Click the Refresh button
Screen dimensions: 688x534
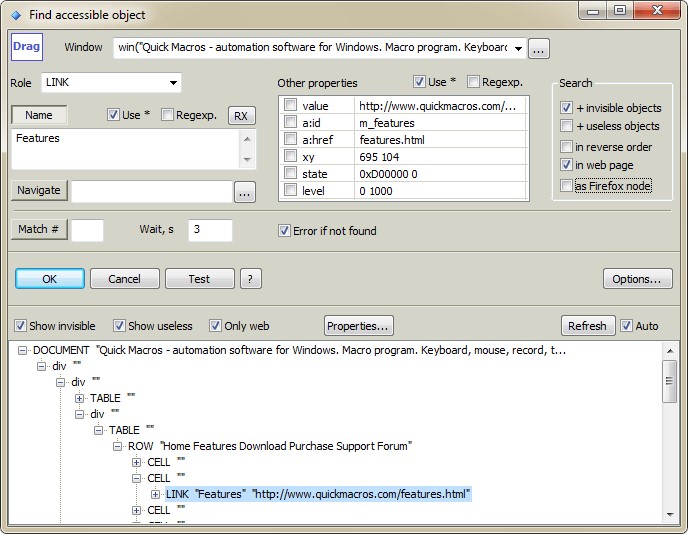[x=587, y=326]
